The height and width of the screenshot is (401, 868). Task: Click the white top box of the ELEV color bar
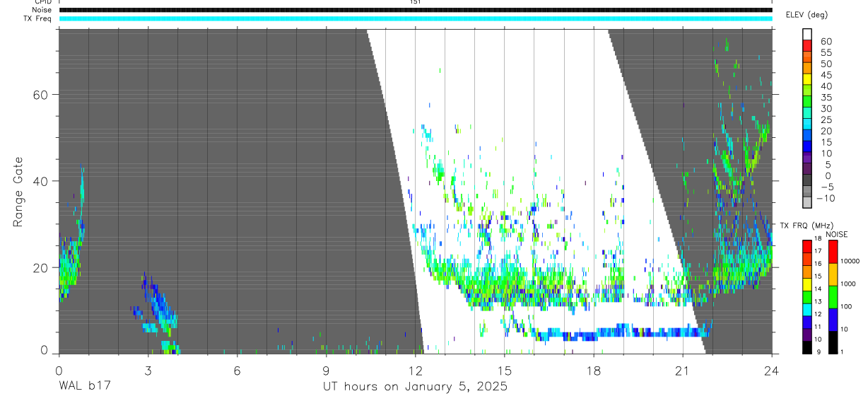click(x=808, y=34)
